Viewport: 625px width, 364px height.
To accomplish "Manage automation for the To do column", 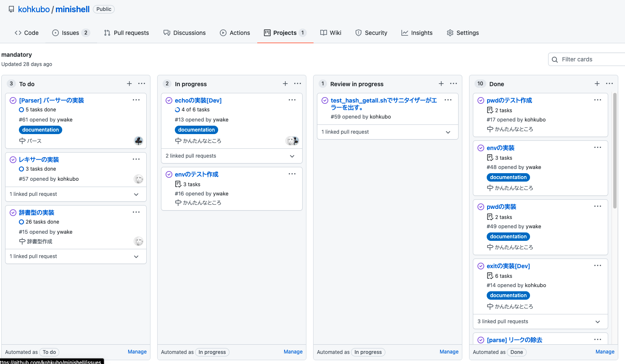I will tap(137, 352).
